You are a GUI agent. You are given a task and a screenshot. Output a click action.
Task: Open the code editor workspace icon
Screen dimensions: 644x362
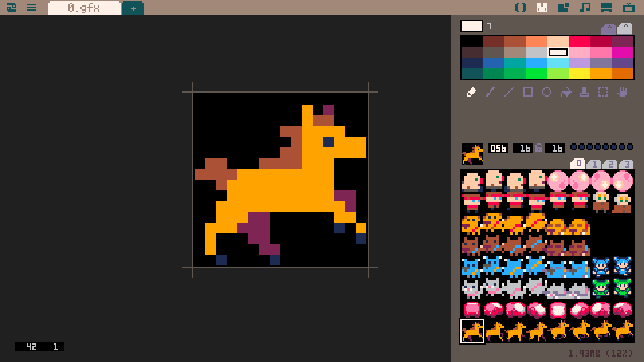point(521,7)
